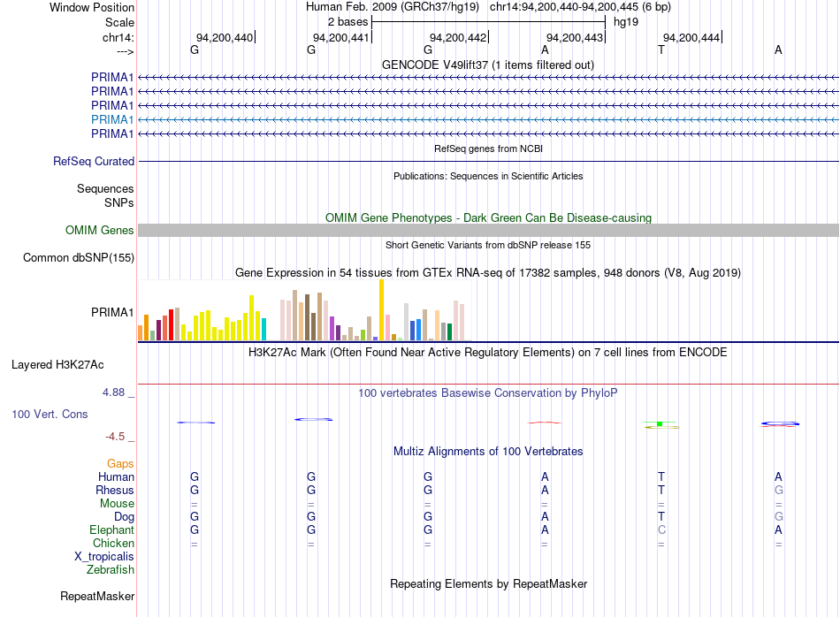
Task: Open the OMIM Gene Phenotypes track title
Action: click(488, 218)
